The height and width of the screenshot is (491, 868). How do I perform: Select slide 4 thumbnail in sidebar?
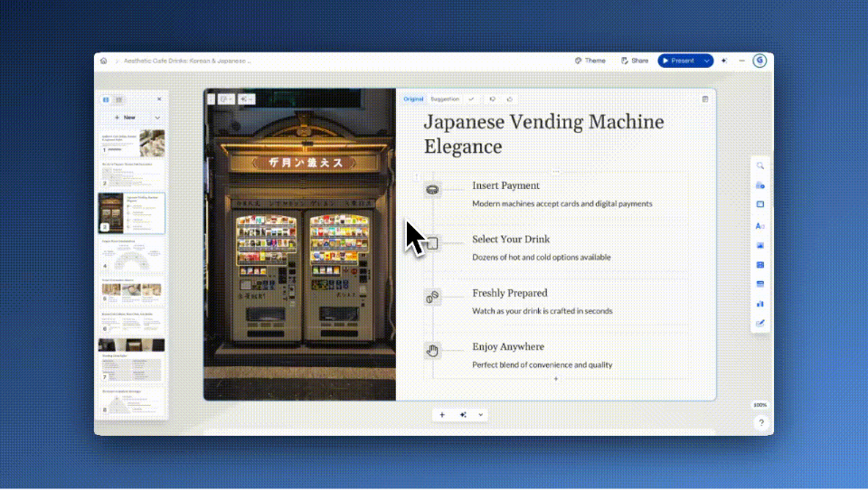[x=132, y=255]
